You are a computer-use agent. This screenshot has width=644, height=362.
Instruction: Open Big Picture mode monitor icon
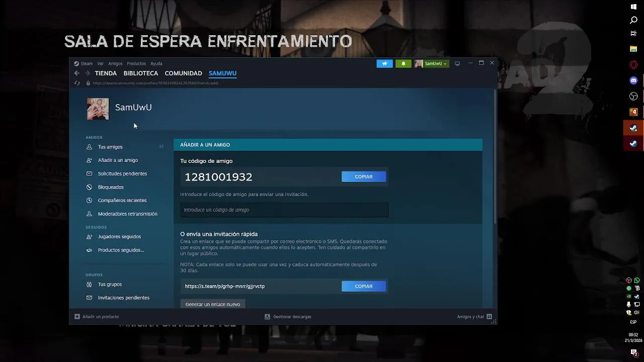(457, 63)
